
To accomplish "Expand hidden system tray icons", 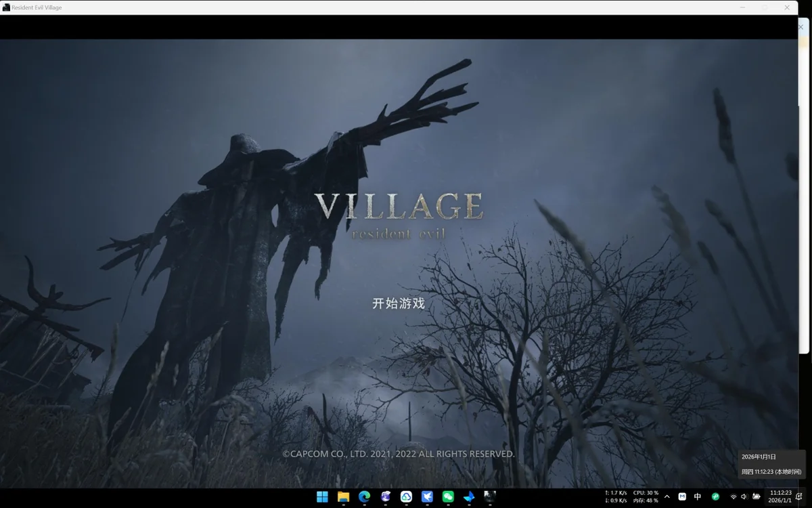I will point(667,498).
